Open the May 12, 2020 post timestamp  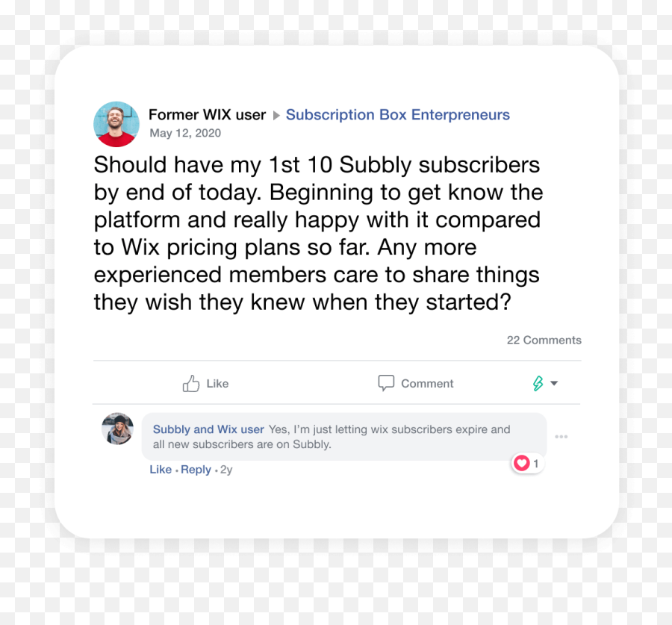185,134
